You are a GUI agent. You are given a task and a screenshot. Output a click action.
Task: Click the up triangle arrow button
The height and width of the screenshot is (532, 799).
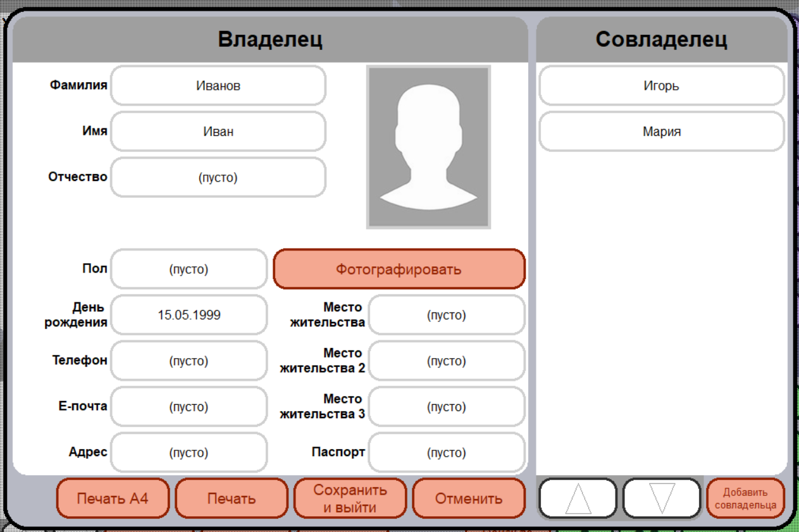pyautogui.click(x=578, y=498)
